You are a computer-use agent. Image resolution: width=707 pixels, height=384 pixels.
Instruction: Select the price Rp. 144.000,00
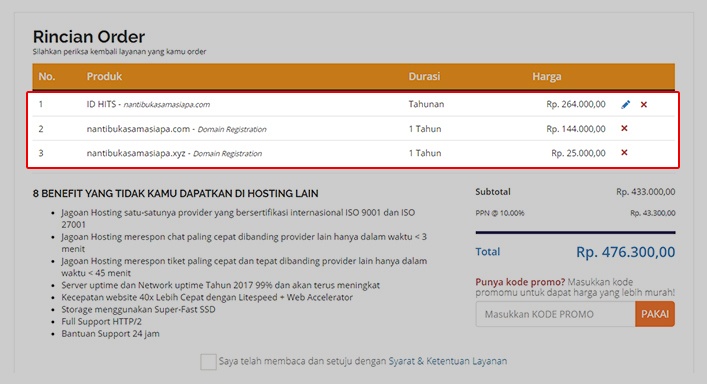click(576, 129)
